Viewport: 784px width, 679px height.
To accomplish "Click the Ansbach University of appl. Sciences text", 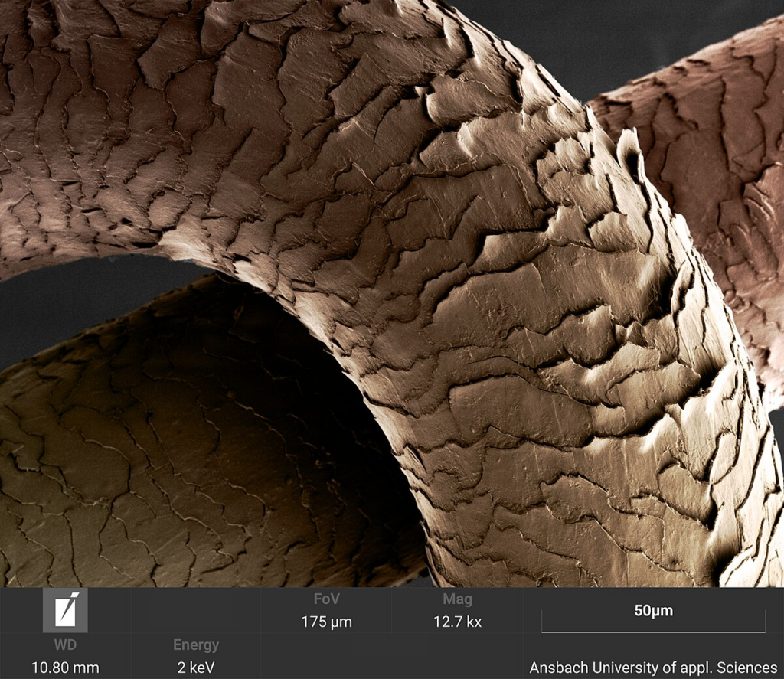I will 653,668.
